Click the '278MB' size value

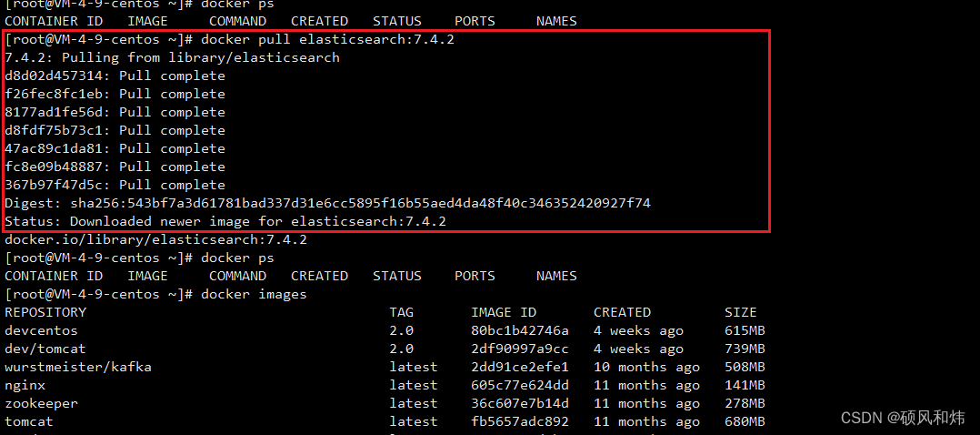click(745, 402)
